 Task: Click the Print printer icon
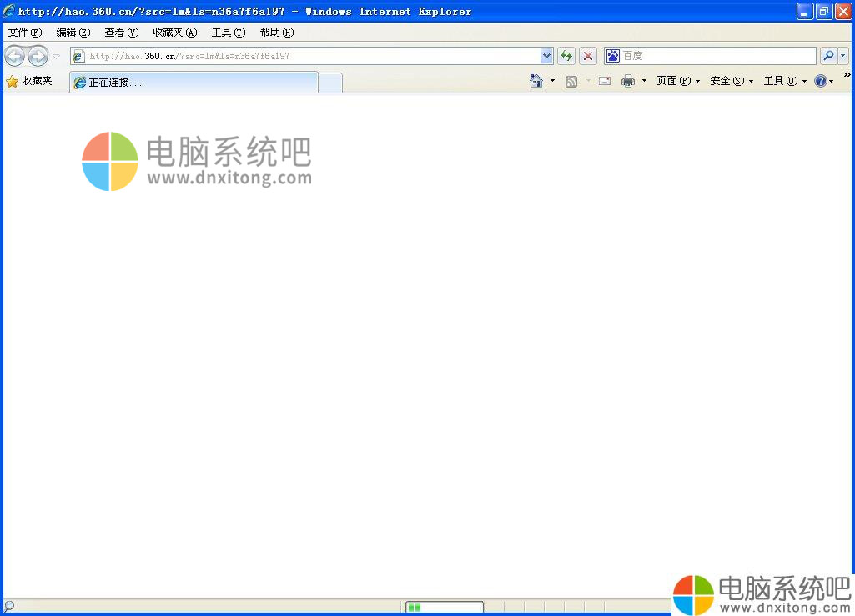(x=628, y=81)
